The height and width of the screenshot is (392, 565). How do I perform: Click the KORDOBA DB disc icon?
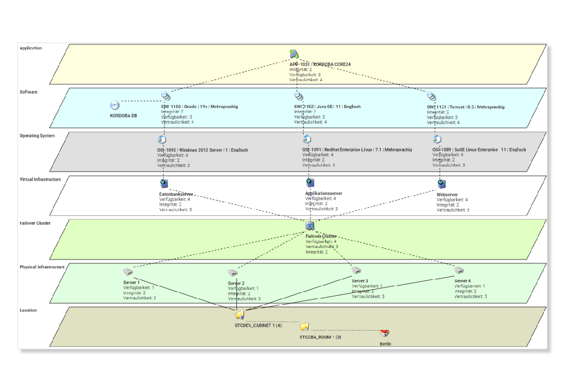click(115, 105)
